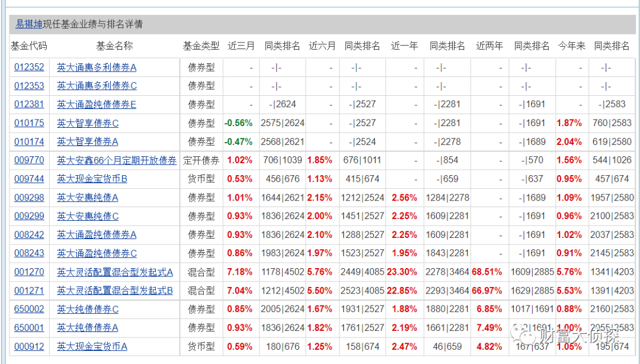Select ranking cell 1178|4502

click(283, 272)
